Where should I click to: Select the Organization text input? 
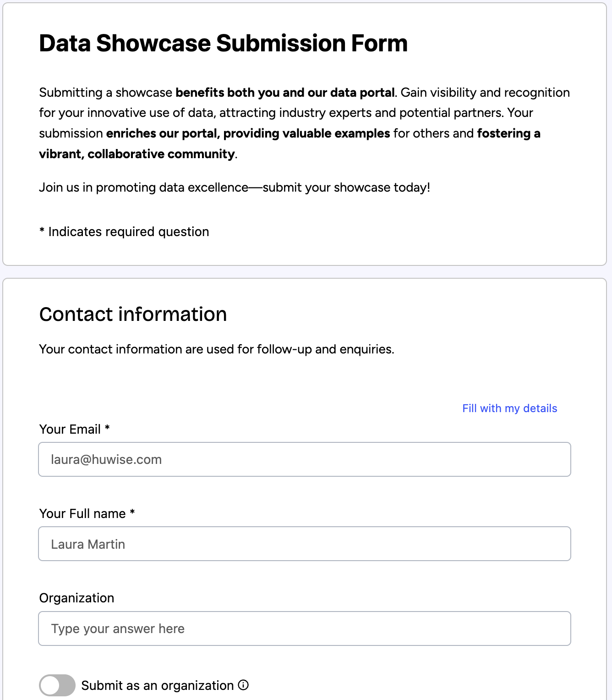pos(304,628)
